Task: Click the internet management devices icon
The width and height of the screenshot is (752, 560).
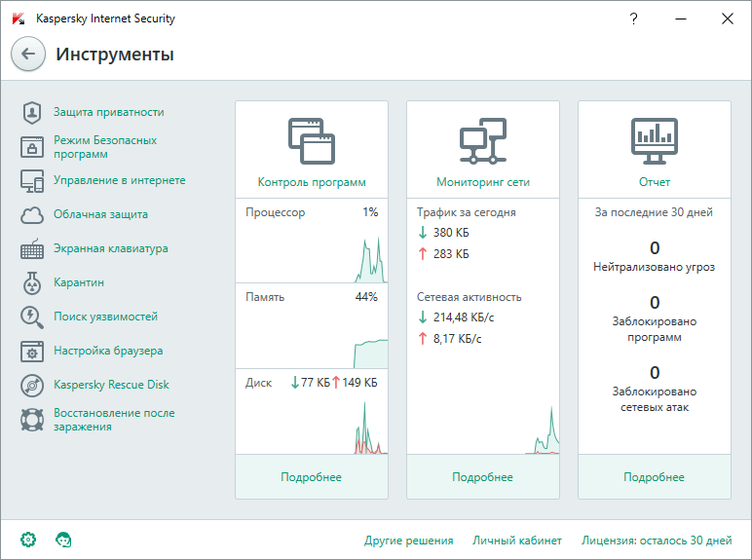Action: coord(32,181)
